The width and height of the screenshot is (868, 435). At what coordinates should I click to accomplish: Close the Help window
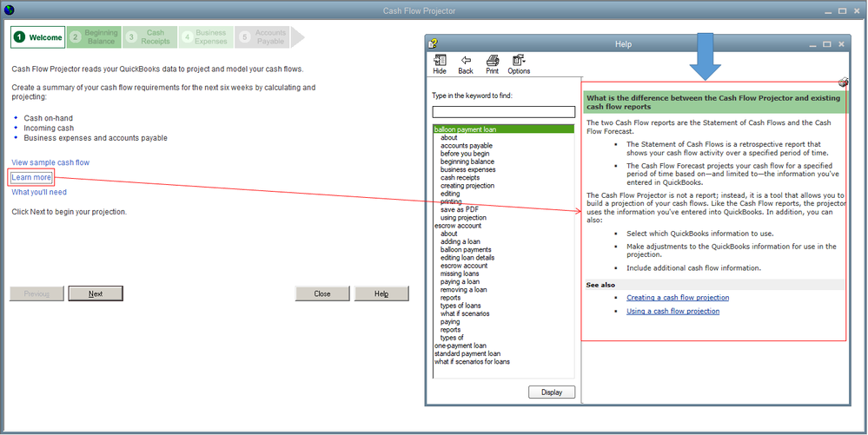tap(841, 44)
